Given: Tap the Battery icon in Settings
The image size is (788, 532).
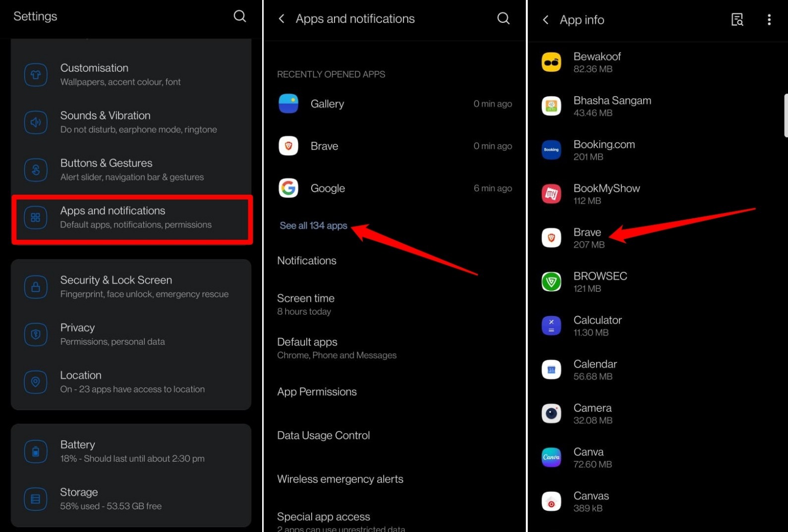Looking at the screenshot, I should coord(36,451).
